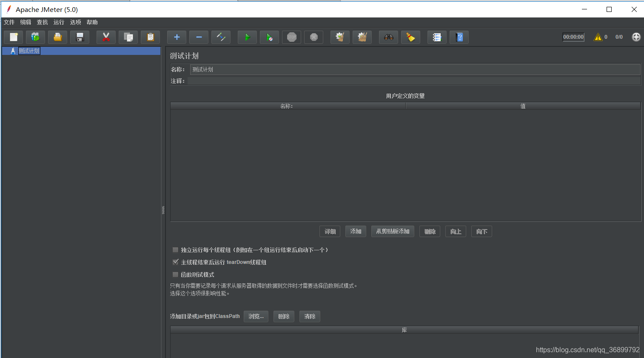Open the Templates toolbar icon
Image resolution: width=644 pixels, height=358 pixels.
35,37
